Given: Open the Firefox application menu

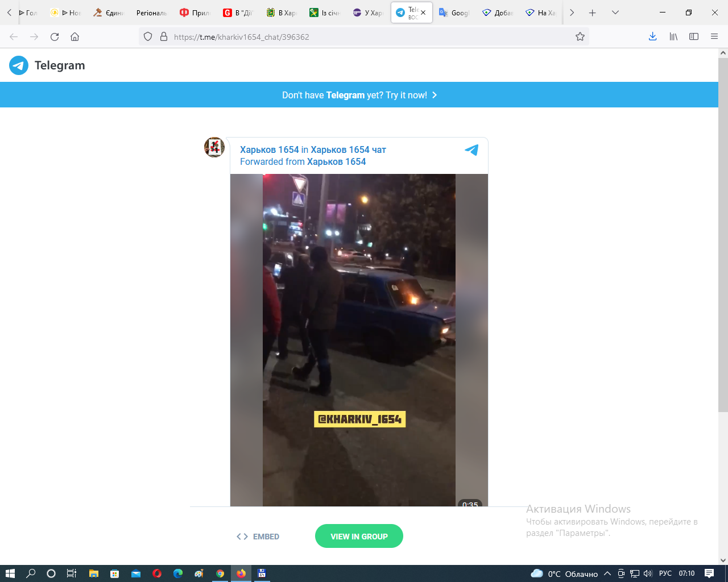Looking at the screenshot, I should click(714, 37).
